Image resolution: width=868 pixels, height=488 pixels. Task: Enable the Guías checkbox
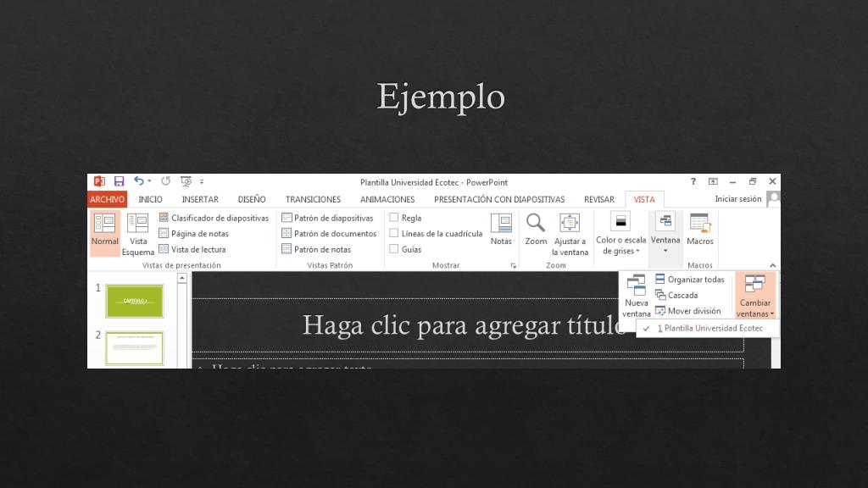pyautogui.click(x=394, y=249)
